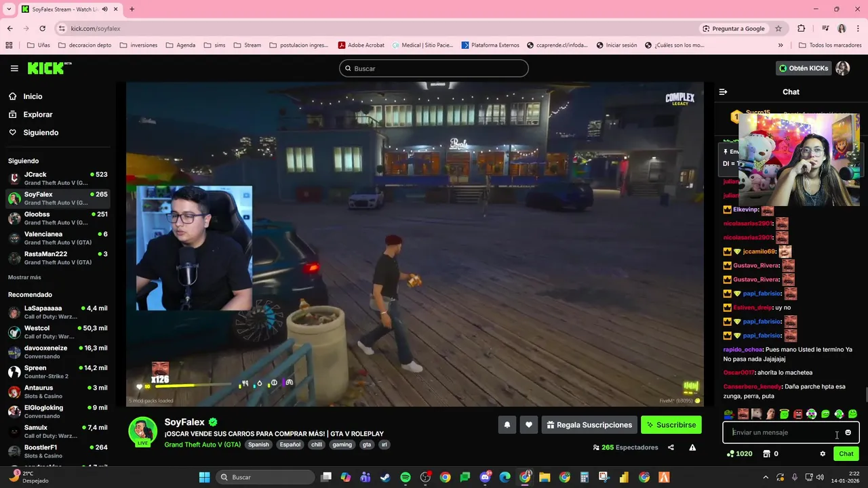
Task: Click the gaming tag
Action: [342, 445]
